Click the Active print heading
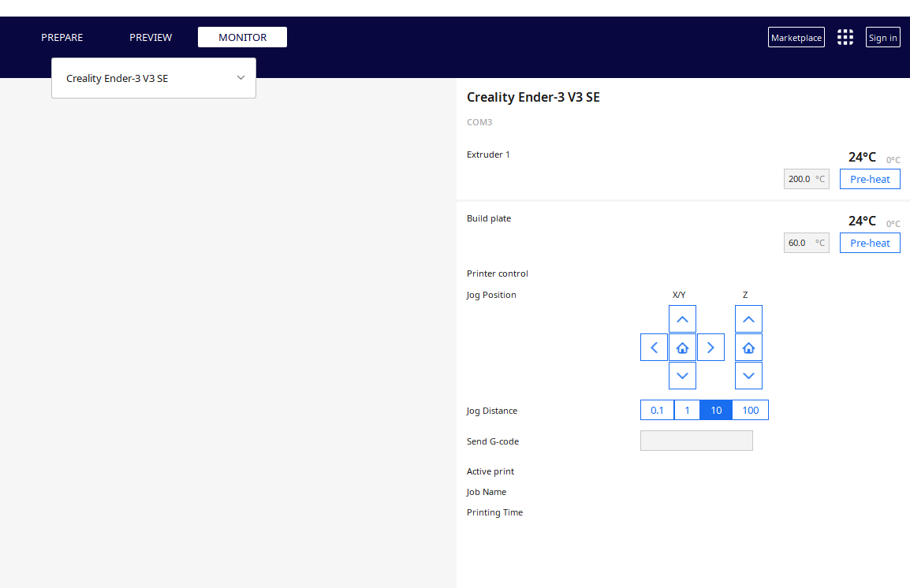 pyautogui.click(x=490, y=471)
